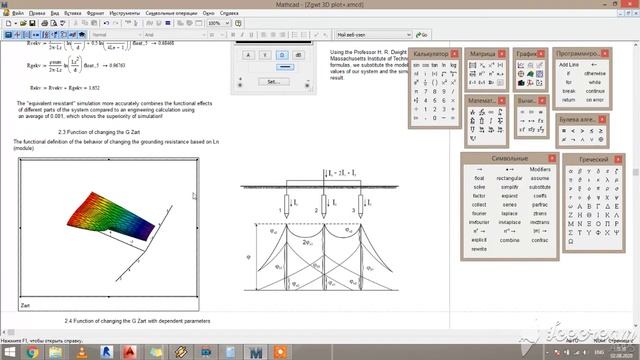The image size is (640, 360).
Task: Toggle Bold text formatting
Action: tap(233, 35)
